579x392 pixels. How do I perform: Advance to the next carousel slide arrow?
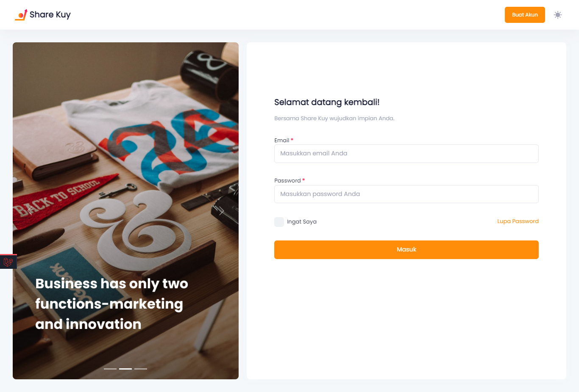(221, 210)
